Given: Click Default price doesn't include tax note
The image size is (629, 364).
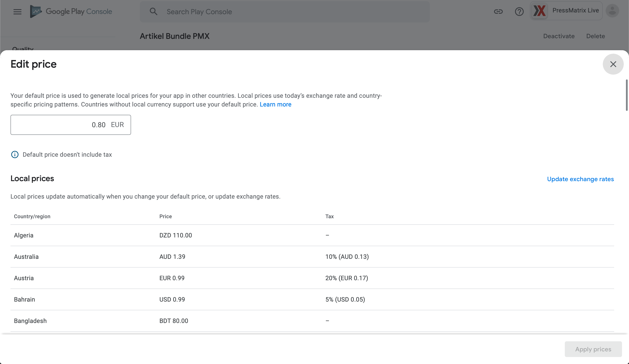Looking at the screenshot, I should (67, 155).
